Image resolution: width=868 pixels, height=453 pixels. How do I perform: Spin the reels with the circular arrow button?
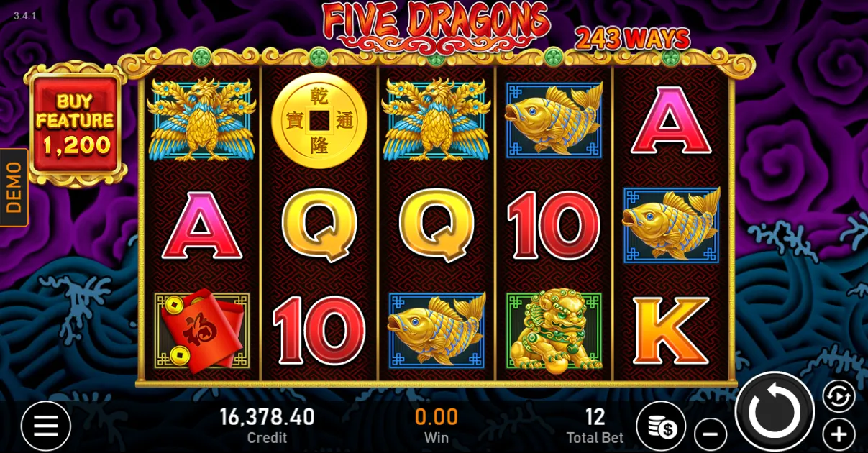tap(775, 412)
